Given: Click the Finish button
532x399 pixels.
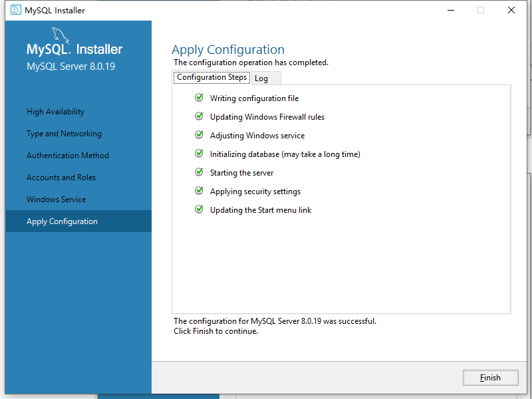Looking at the screenshot, I should (x=490, y=378).
